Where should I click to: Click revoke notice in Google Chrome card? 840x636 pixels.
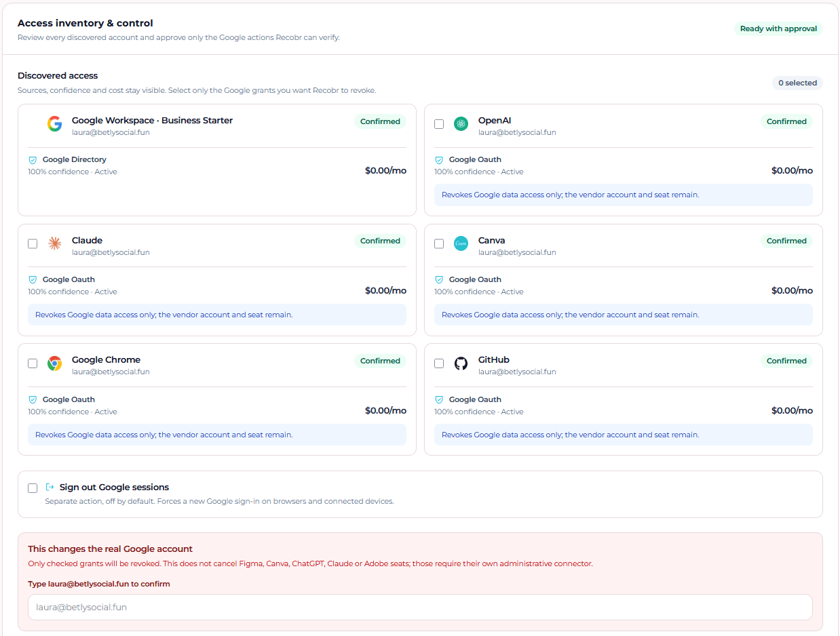click(x=217, y=435)
